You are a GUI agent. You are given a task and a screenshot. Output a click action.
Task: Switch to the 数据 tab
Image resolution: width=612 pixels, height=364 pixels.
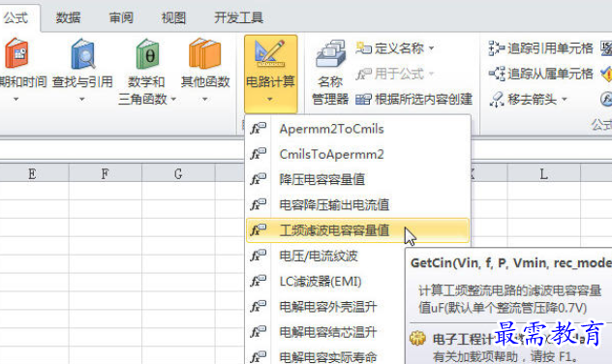pyautogui.click(x=69, y=18)
